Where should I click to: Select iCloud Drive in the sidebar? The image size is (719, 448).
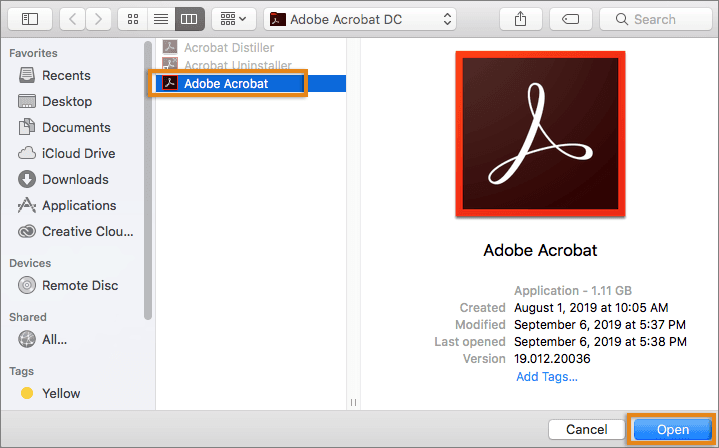pos(78,153)
